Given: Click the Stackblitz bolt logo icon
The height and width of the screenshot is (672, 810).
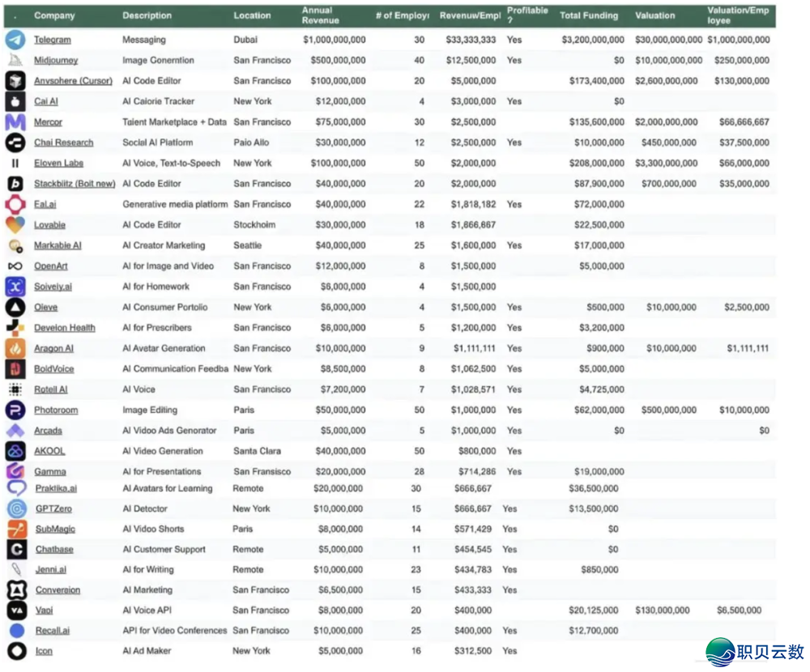Looking at the screenshot, I should [x=15, y=183].
